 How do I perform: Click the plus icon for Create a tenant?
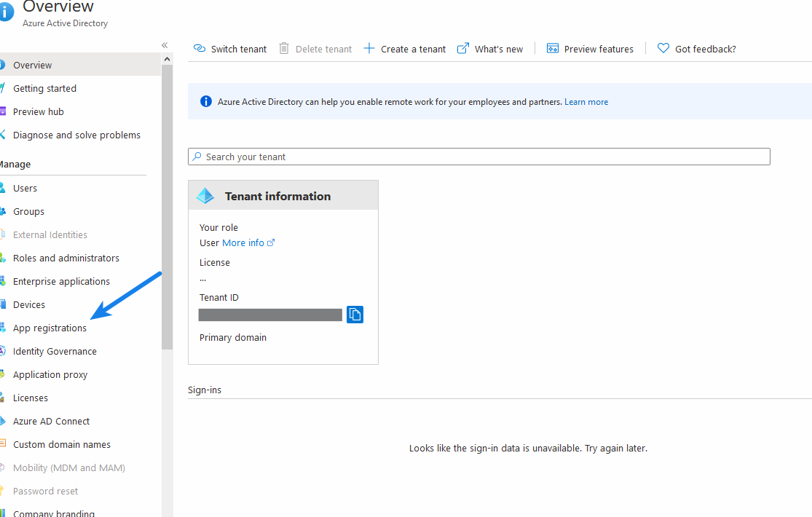pyautogui.click(x=368, y=48)
